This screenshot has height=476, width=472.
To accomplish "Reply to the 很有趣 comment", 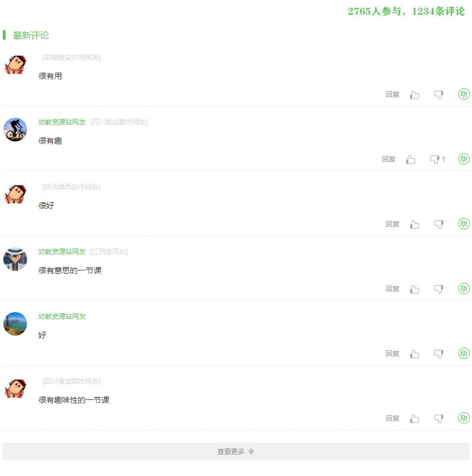I will click(x=388, y=159).
